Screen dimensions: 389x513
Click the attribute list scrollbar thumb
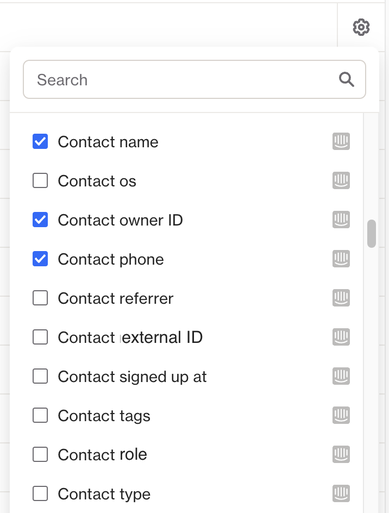coord(371,234)
